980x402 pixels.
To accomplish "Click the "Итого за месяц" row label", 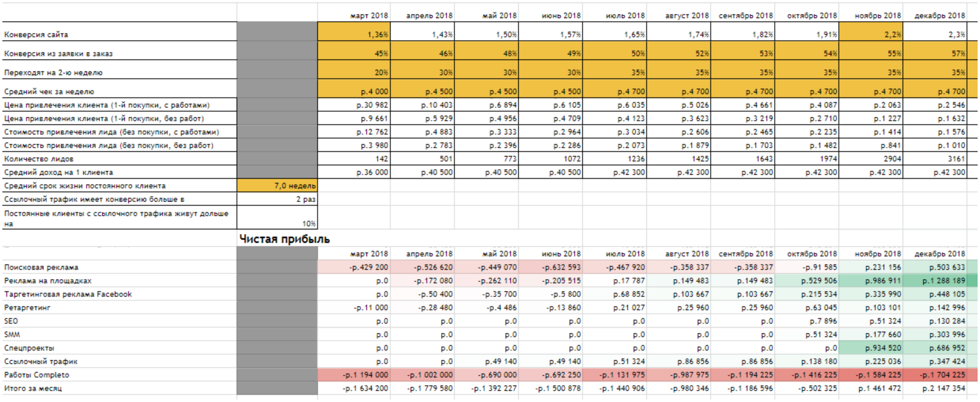I will point(33,388).
